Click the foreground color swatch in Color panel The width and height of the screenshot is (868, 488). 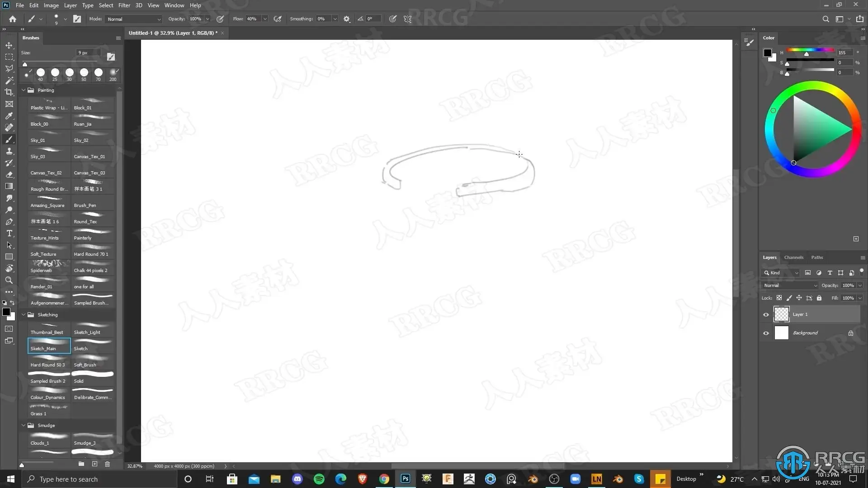pyautogui.click(x=767, y=53)
